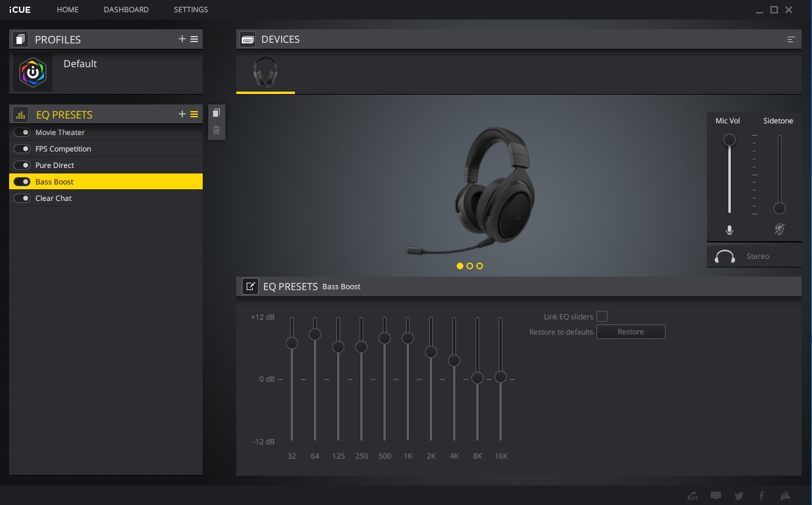The image size is (812, 505).
Task: Add a new EQ preset
Action: (182, 114)
